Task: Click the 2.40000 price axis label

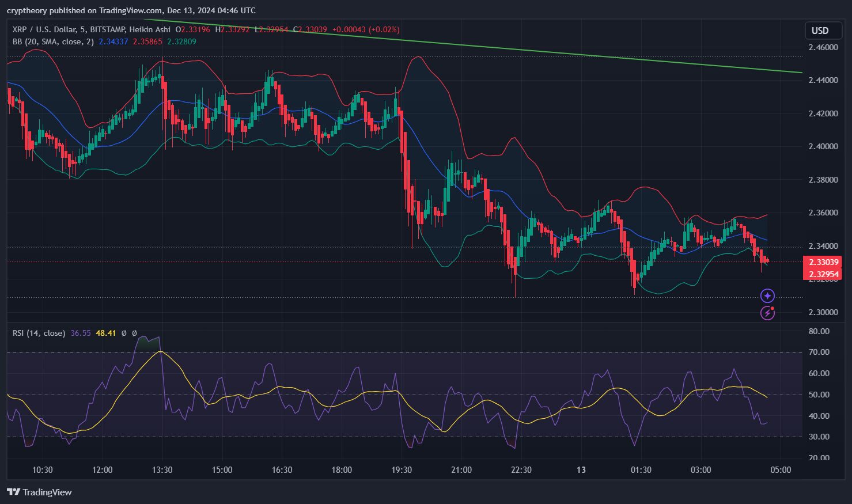Action: pos(823,146)
